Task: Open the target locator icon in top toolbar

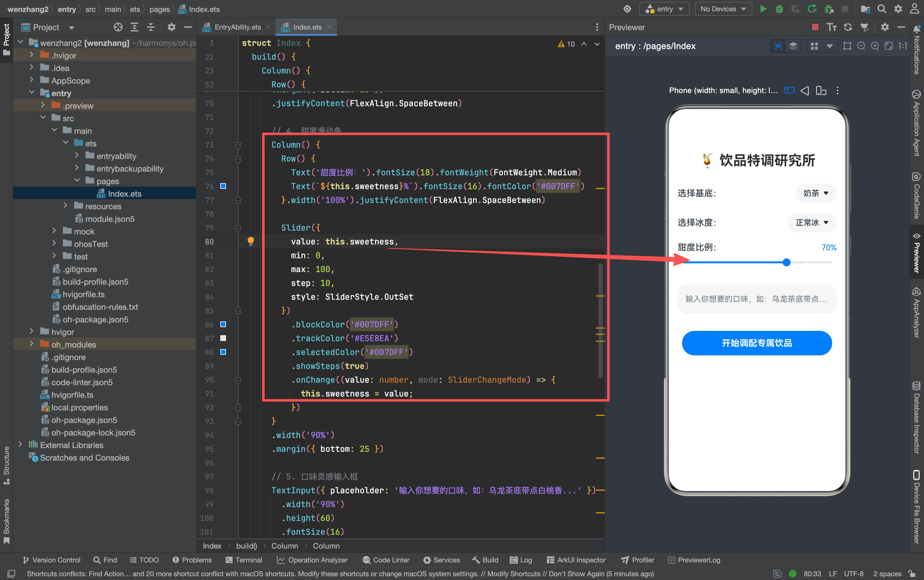Action: [627, 9]
